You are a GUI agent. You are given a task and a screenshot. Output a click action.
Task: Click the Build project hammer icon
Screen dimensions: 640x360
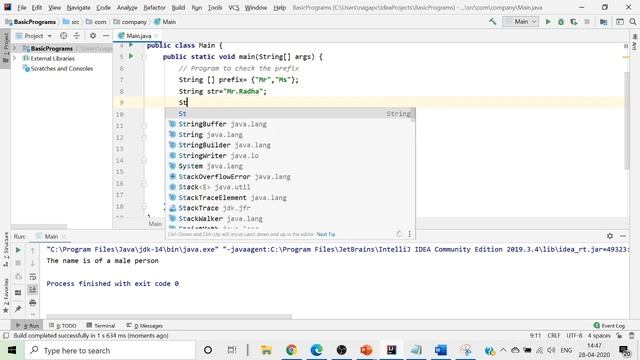coord(493,22)
